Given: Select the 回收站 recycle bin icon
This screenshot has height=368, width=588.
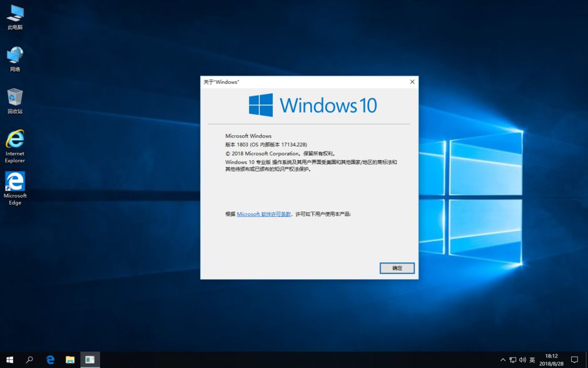Looking at the screenshot, I should [x=15, y=101].
